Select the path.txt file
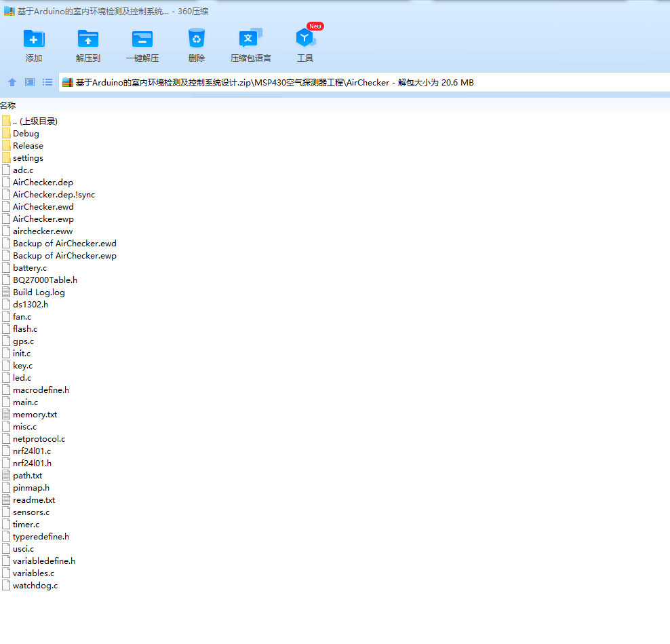The image size is (670, 644). 22,476
